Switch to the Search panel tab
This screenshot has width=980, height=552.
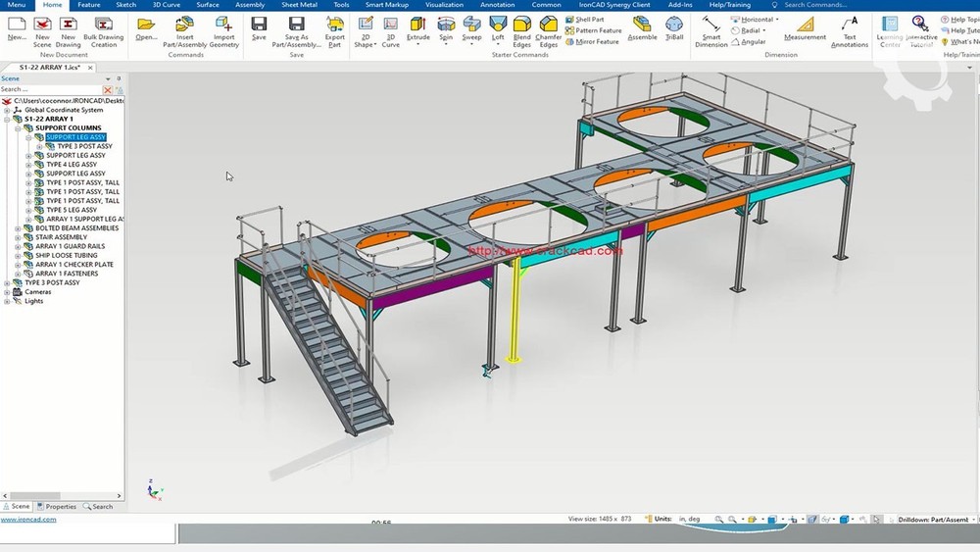[x=98, y=506]
